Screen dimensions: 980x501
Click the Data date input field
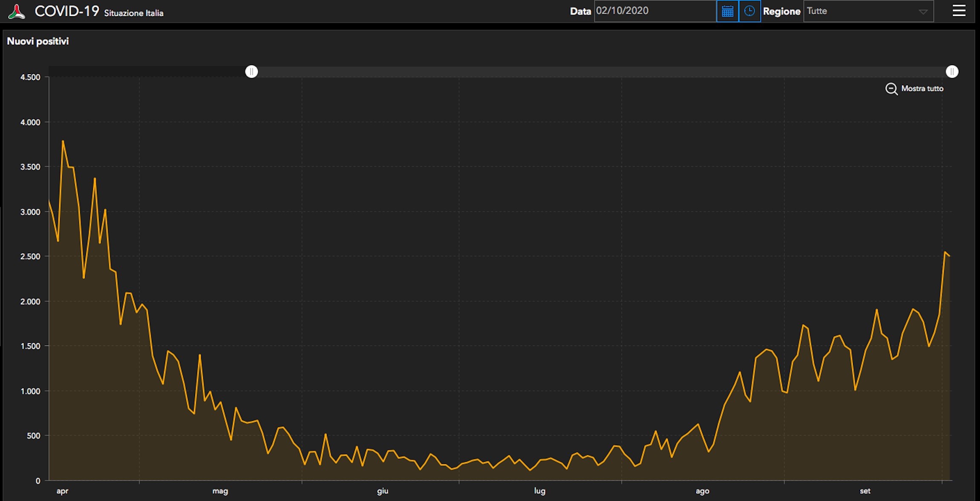click(655, 11)
